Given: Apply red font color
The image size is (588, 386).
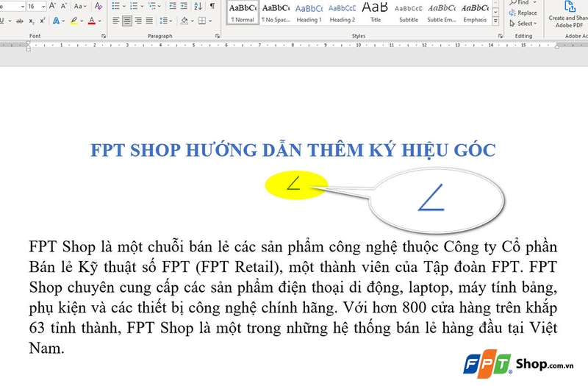Looking at the screenshot, I should click(x=91, y=21).
